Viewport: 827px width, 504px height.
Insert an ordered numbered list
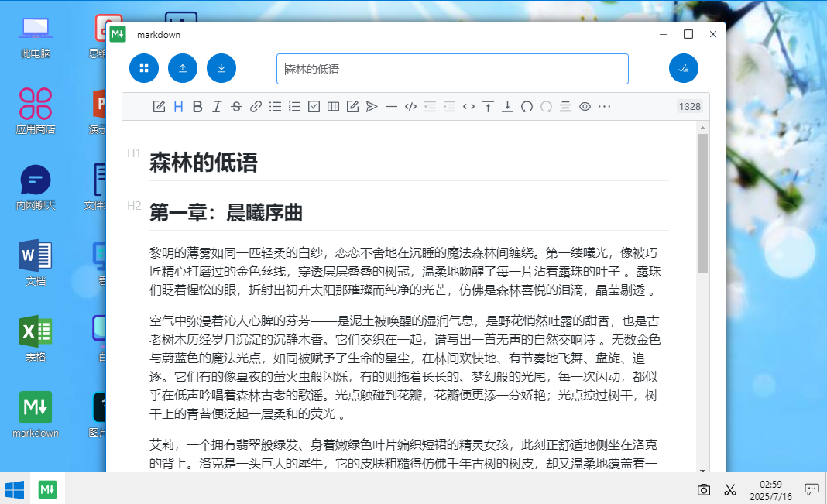294,107
